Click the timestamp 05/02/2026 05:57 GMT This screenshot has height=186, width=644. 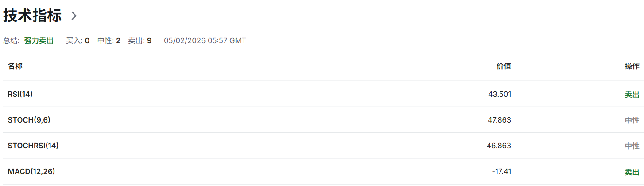205,40
